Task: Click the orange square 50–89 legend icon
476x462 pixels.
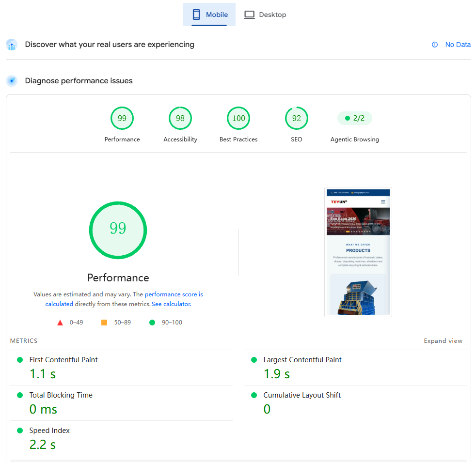Action: pos(104,323)
